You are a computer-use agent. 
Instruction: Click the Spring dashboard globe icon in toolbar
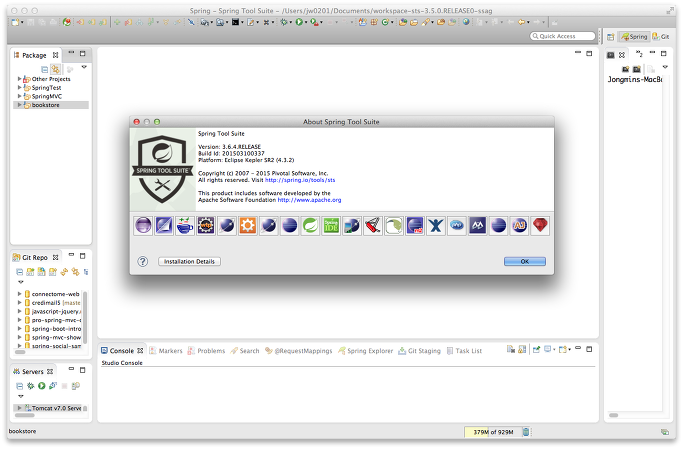[466, 22]
